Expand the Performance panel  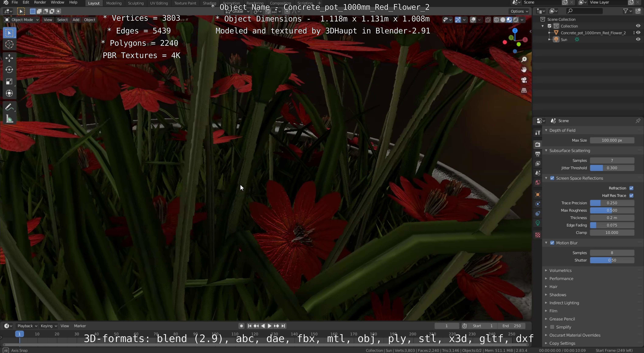point(546,279)
